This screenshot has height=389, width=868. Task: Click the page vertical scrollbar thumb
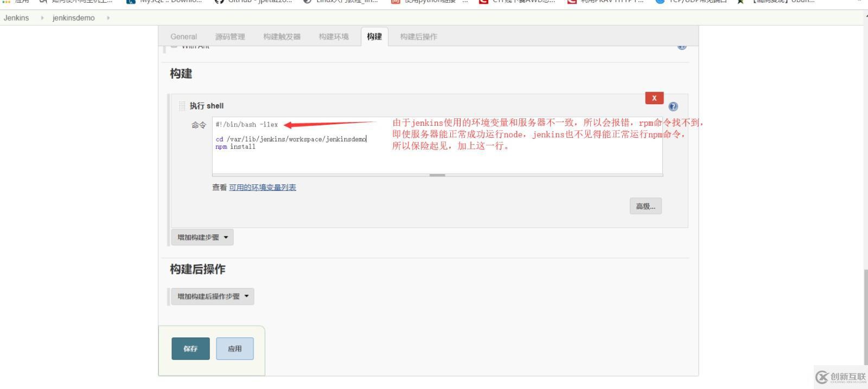[866, 316]
